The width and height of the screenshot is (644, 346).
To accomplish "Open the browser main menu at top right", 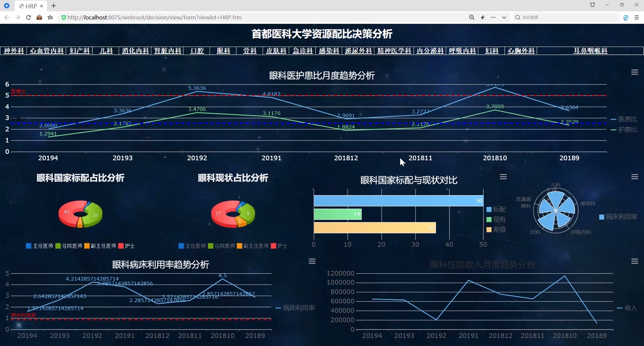I will pos(637,17).
